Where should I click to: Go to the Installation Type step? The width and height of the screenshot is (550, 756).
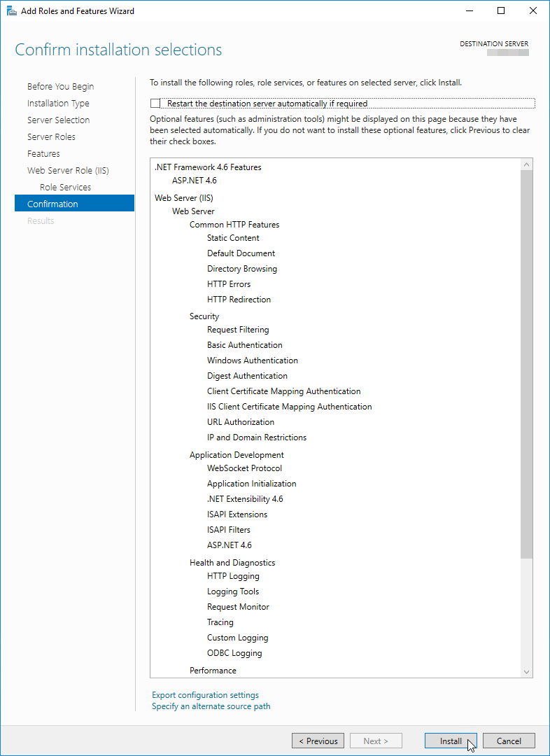pyautogui.click(x=58, y=103)
